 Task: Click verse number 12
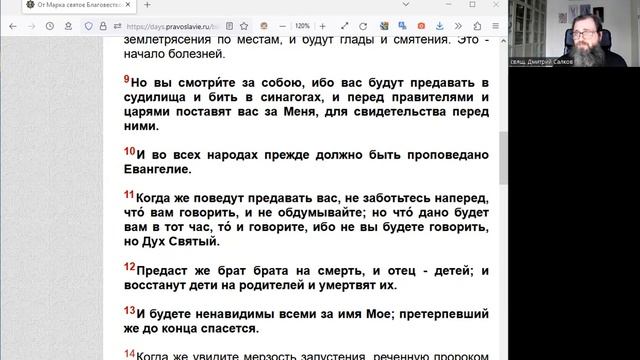129,267
